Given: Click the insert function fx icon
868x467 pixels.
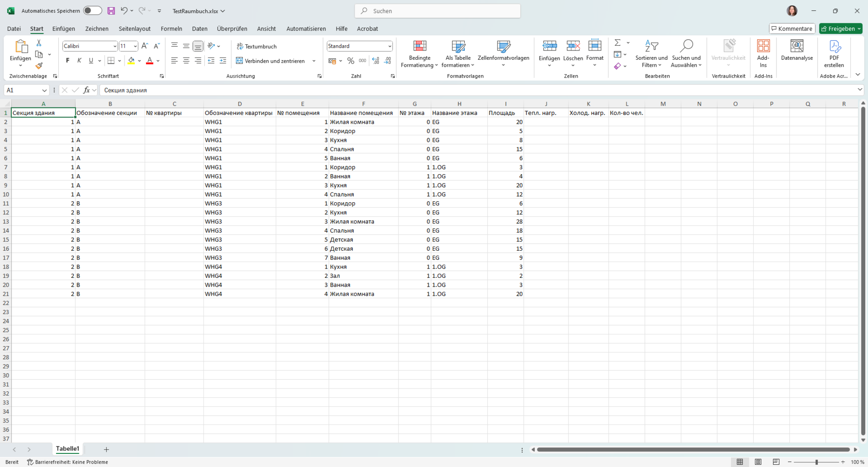Looking at the screenshot, I should [86, 90].
